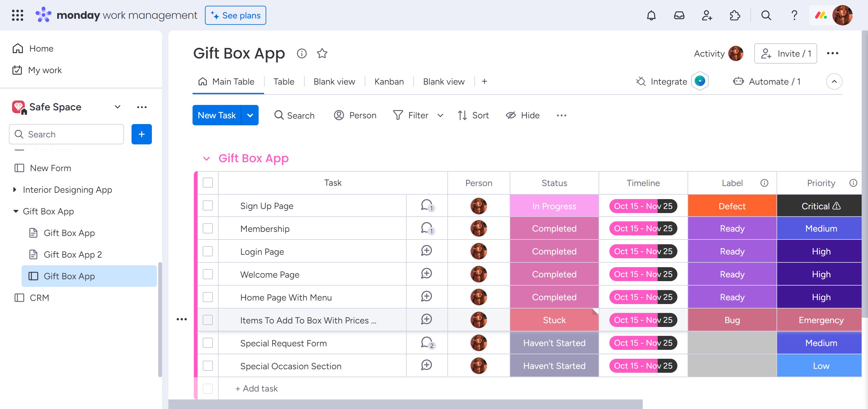Open the help question mark
This screenshot has height=409, width=868.
point(794,16)
